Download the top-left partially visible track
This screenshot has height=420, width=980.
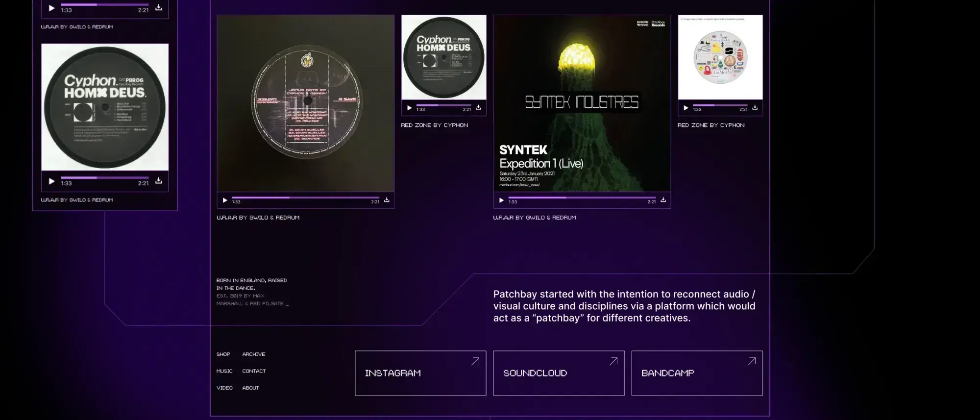pos(159,7)
